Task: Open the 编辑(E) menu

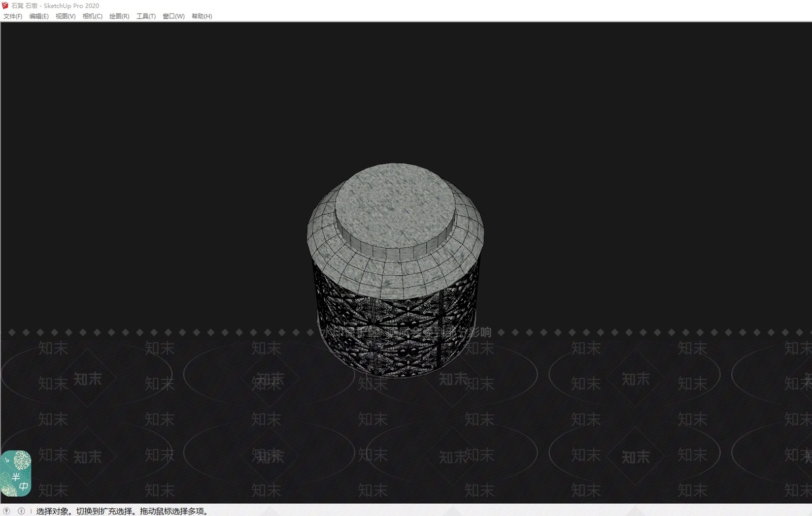Action: pos(39,16)
